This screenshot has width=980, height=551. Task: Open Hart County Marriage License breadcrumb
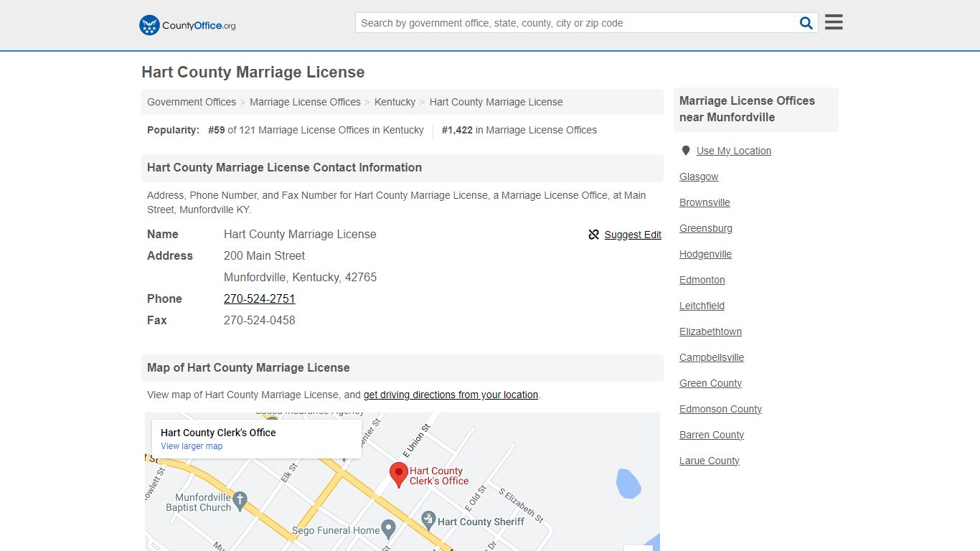click(x=496, y=102)
